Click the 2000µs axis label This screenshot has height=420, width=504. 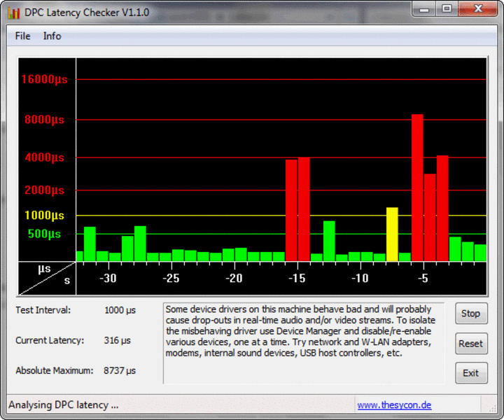pos(44,190)
